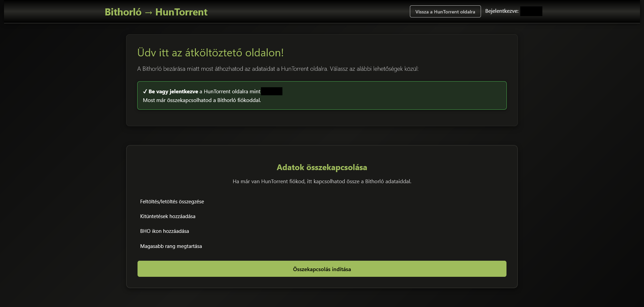Select the BHO ikon hozzáadása item

164,231
